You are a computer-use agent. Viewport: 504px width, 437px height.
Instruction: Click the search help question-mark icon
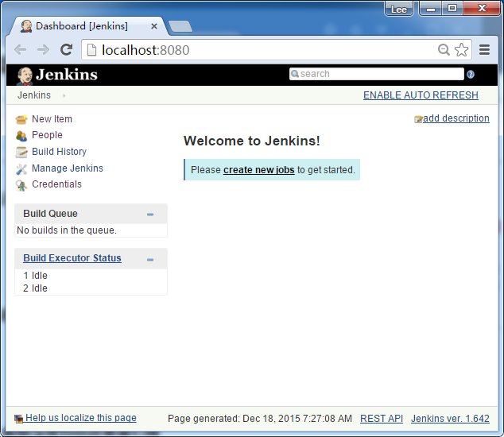coord(470,75)
